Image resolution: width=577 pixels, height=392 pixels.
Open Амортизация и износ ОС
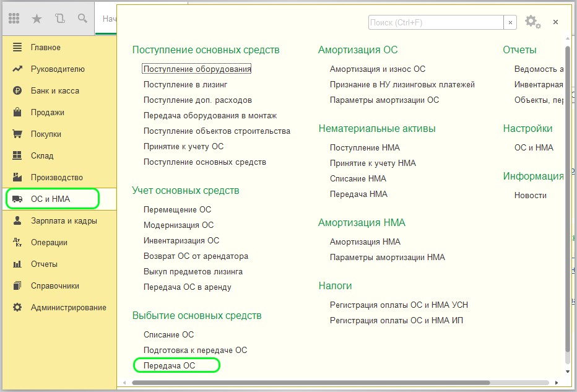(377, 69)
